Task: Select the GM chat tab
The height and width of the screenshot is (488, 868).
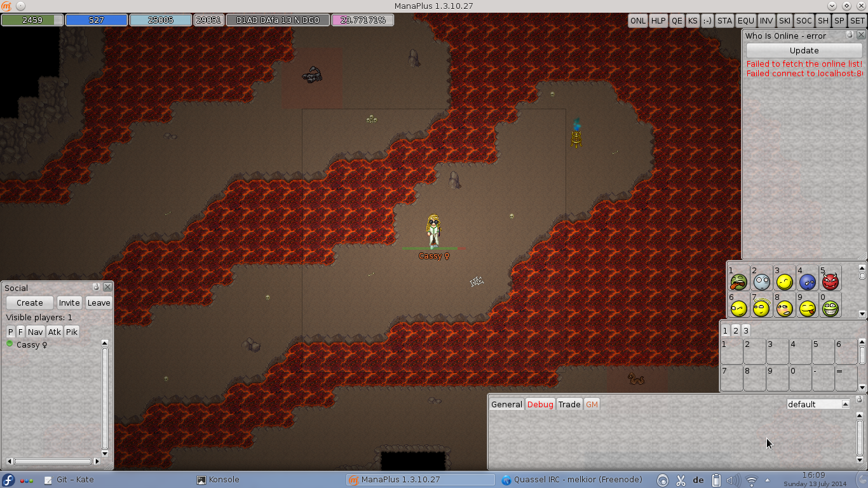Action: click(x=592, y=404)
